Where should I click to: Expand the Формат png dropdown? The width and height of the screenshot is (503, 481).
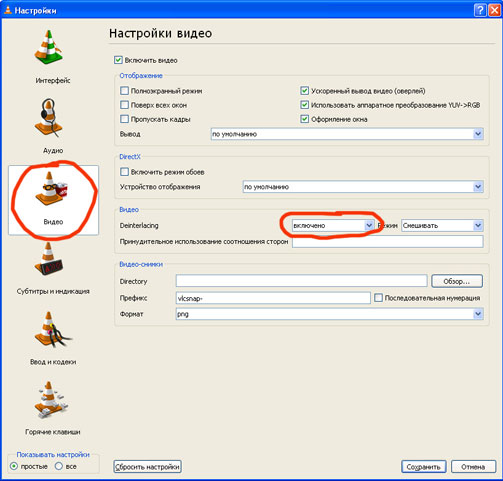pyautogui.click(x=329, y=314)
